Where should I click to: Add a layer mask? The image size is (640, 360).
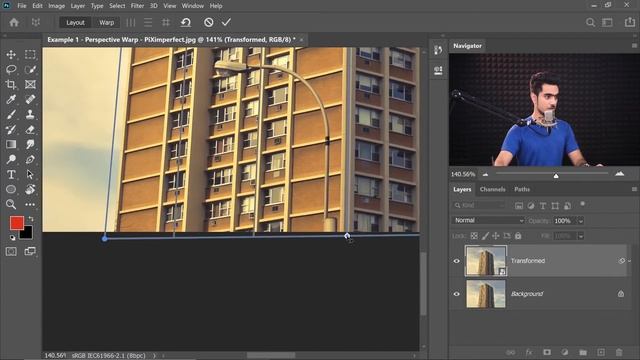(x=547, y=352)
